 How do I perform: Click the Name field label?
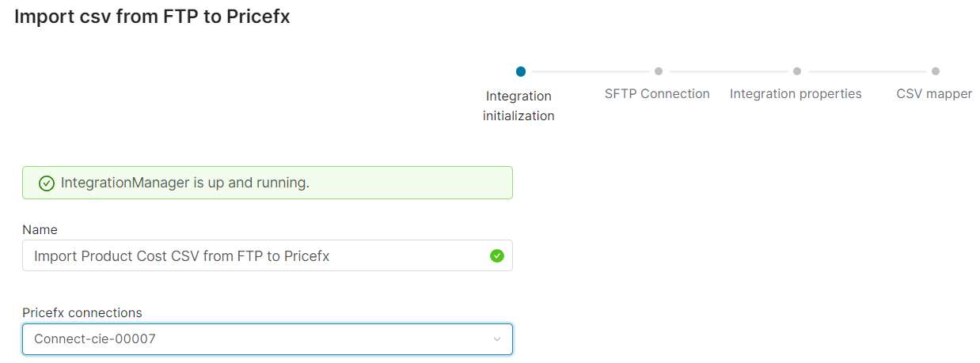[x=40, y=229]
